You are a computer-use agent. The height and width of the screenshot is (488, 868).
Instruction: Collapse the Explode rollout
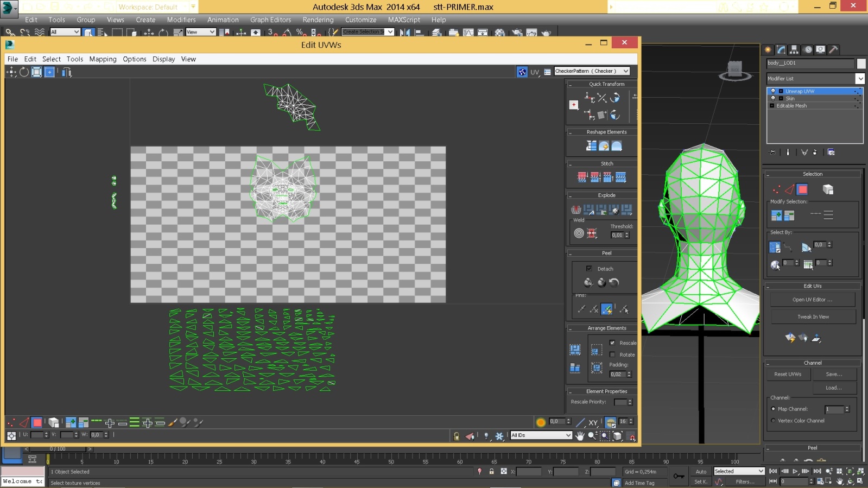(x=570, y=195)
